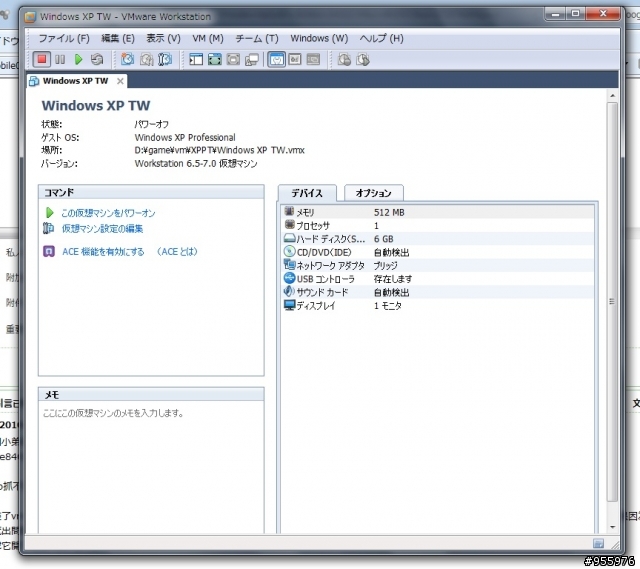
Task: Select the CD/DVD (IDE) device row
Action: coord(438,252)
